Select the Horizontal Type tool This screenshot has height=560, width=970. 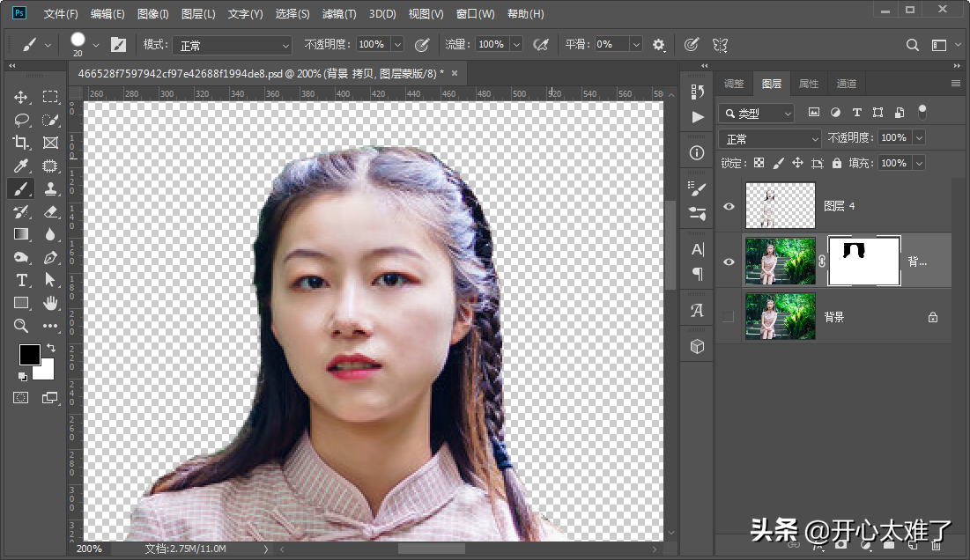[22, 280]
